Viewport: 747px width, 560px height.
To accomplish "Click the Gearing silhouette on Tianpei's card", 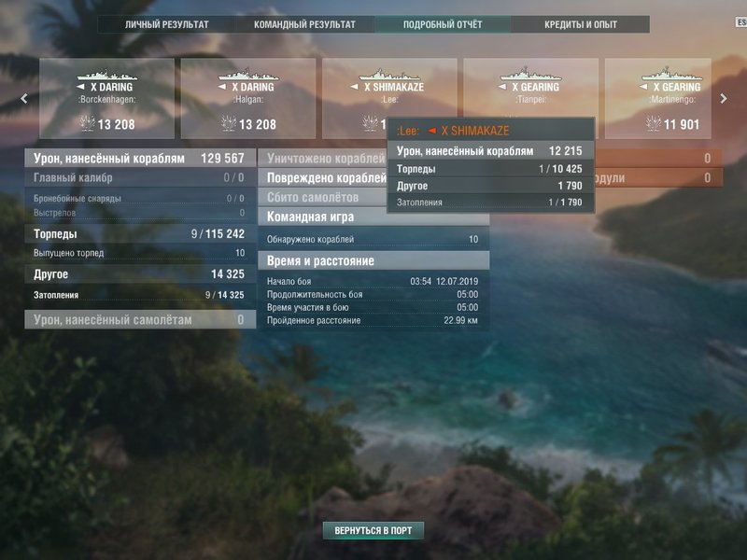I will (530, 75).
